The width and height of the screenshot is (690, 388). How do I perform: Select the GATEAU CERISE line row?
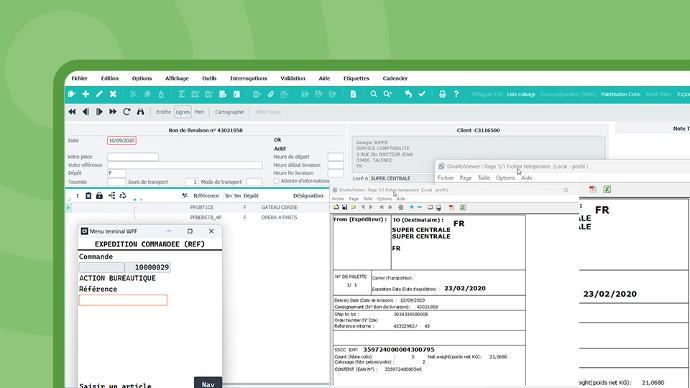[x=198, y=207]
